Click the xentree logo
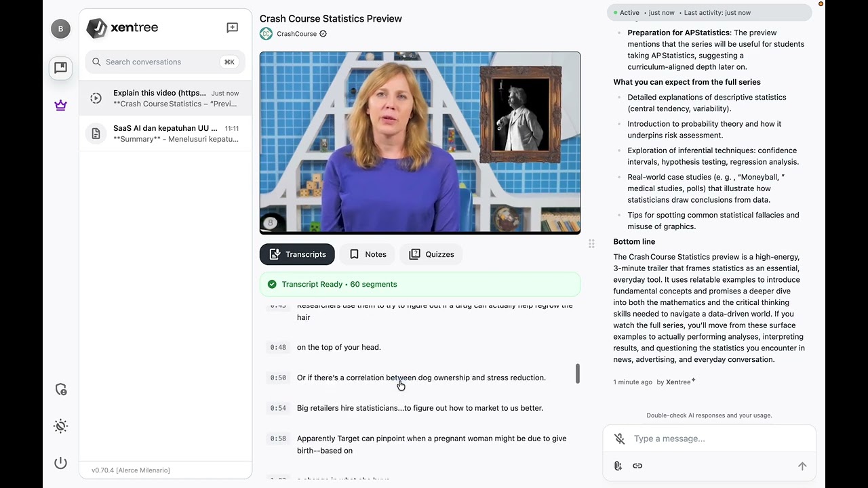This screenshot has height=488, width=868. 123,28
